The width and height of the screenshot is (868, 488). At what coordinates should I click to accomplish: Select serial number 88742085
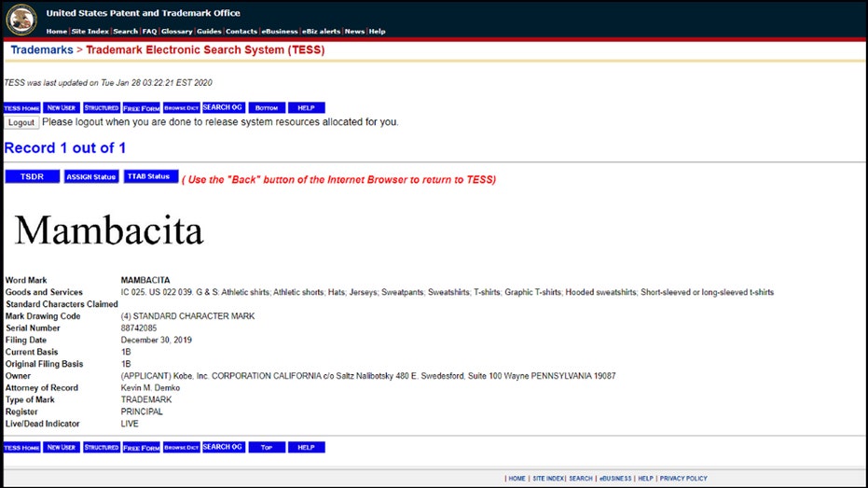(x=138, y=328)
